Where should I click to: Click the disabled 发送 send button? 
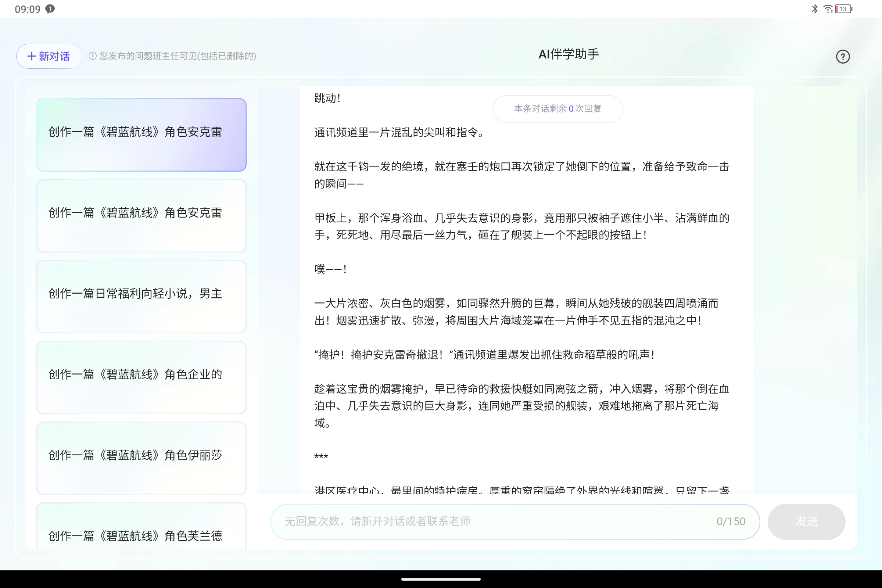point(806,521)
